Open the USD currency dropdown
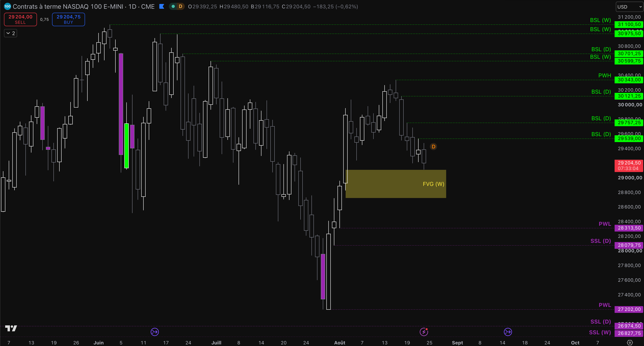The image size is (644, 346). pyautogui.click(x=629, y=7)
